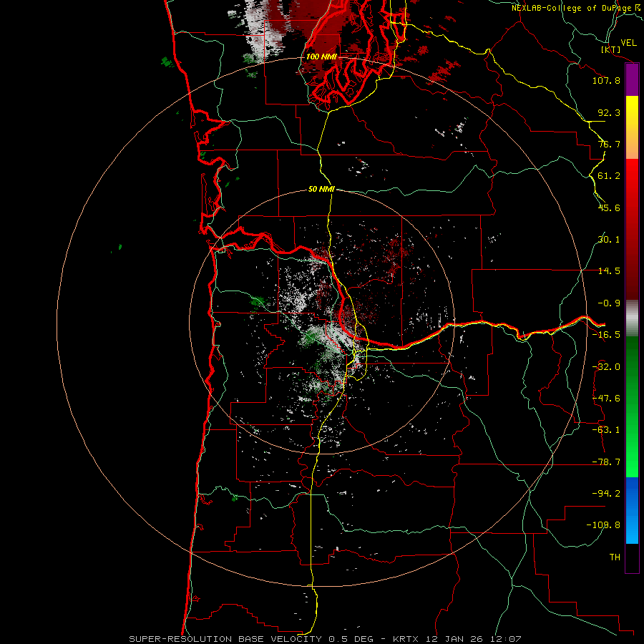Image resolution: width=644 pixels, height=644 pixels.
Task: Select the "VEL" legend title
Action: (x=628, y=43)
